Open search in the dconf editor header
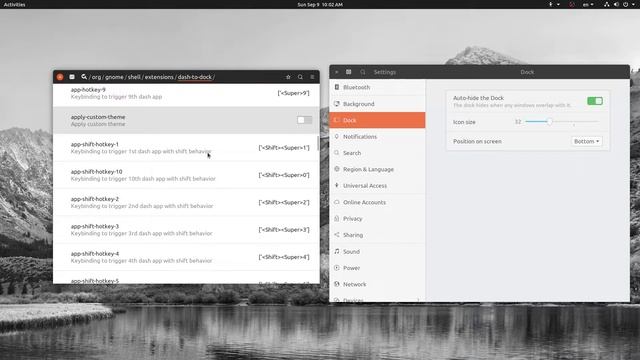The image size is (640, 360). click(300, 77)
